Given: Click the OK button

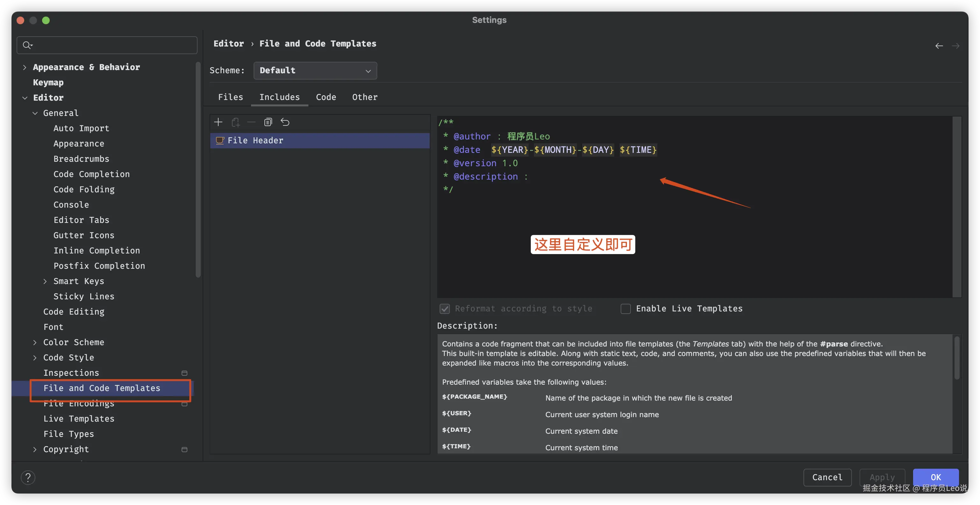Looking at the screenshot, I should [x=935, y=477].
